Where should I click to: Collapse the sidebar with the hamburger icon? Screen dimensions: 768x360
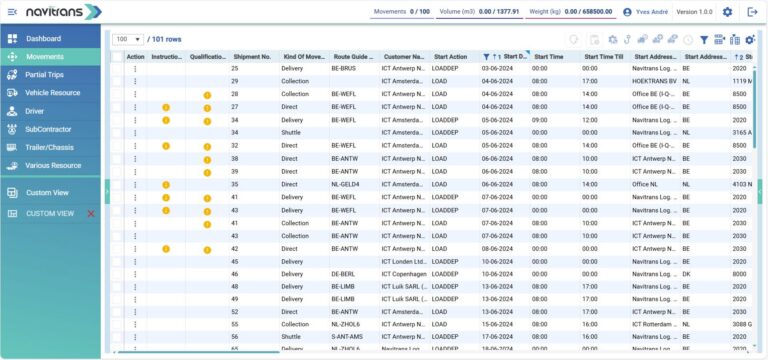point(12,12)
